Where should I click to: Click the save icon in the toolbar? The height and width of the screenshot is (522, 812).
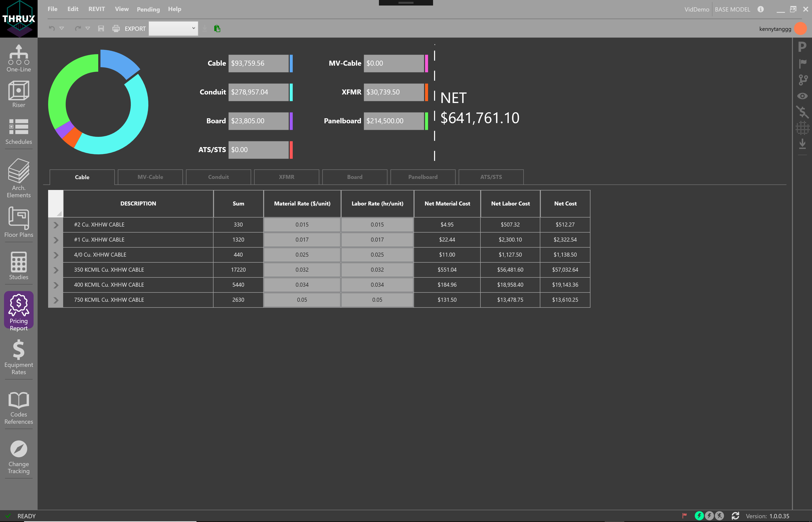(101, 29)
